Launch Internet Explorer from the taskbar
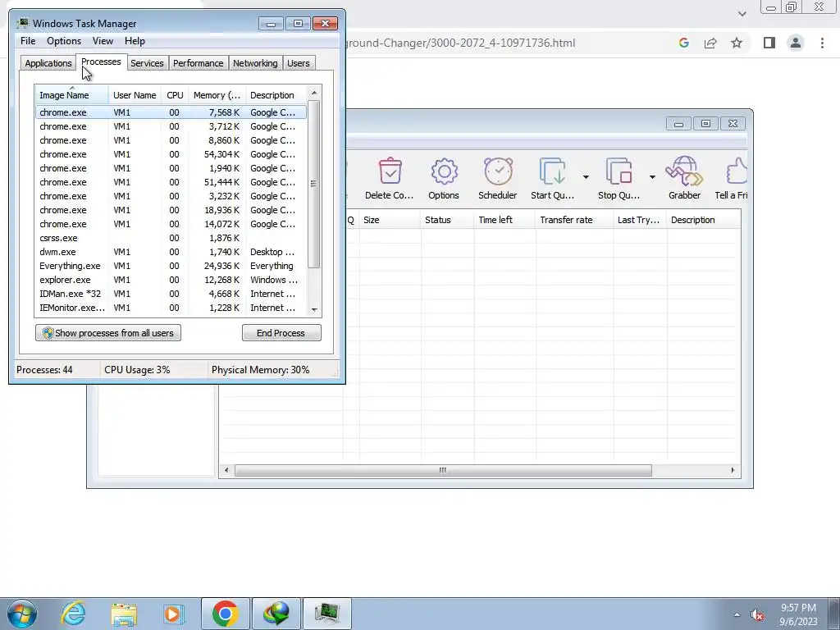This screenshot has width=840, height=630. click(x=73, y=614)
